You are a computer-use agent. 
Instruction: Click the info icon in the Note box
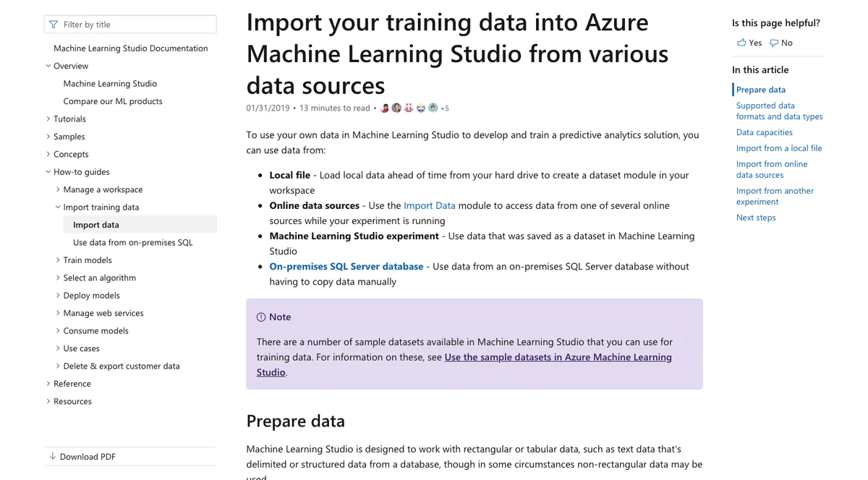[263, 317]
